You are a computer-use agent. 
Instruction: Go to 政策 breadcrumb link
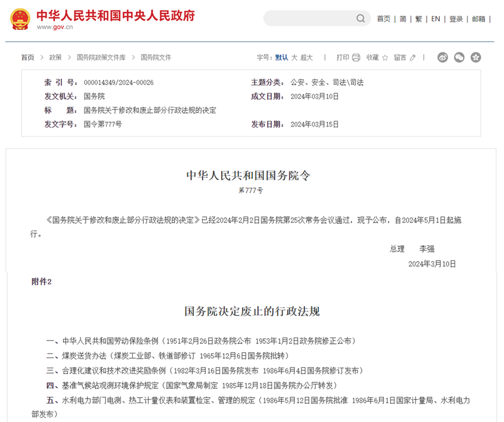pos(55,58)
